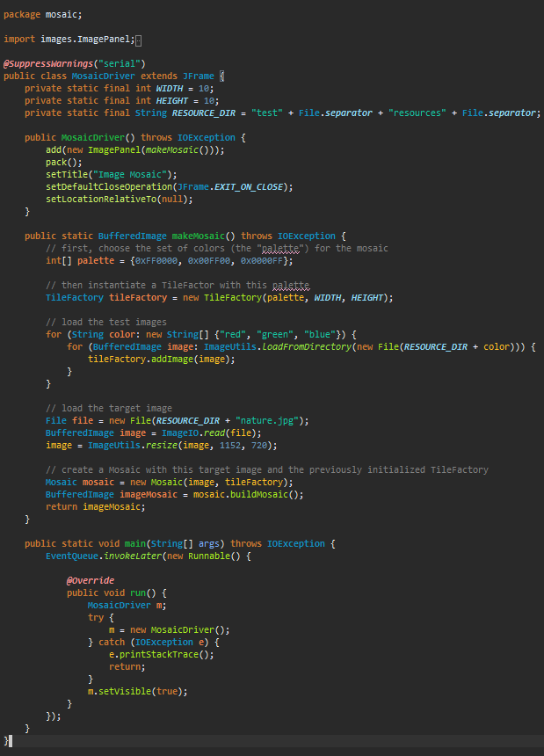Click the "red" string literal
Viewport: 544px width, 756px height.
pos(233,335)
